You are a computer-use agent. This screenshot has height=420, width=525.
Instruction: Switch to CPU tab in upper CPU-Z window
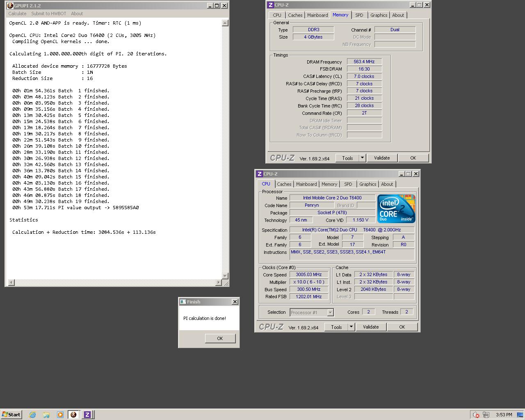277,15
